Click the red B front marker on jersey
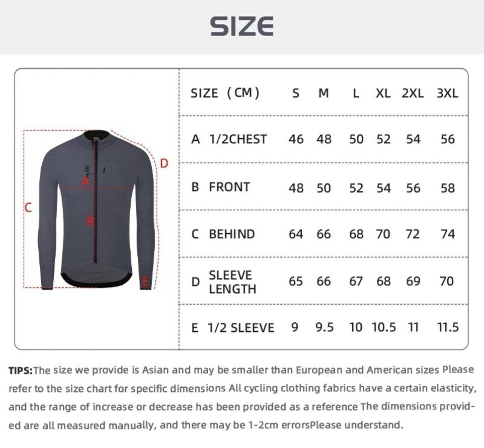The height and width of the screenshot is (448, 484). pos(90,221)
